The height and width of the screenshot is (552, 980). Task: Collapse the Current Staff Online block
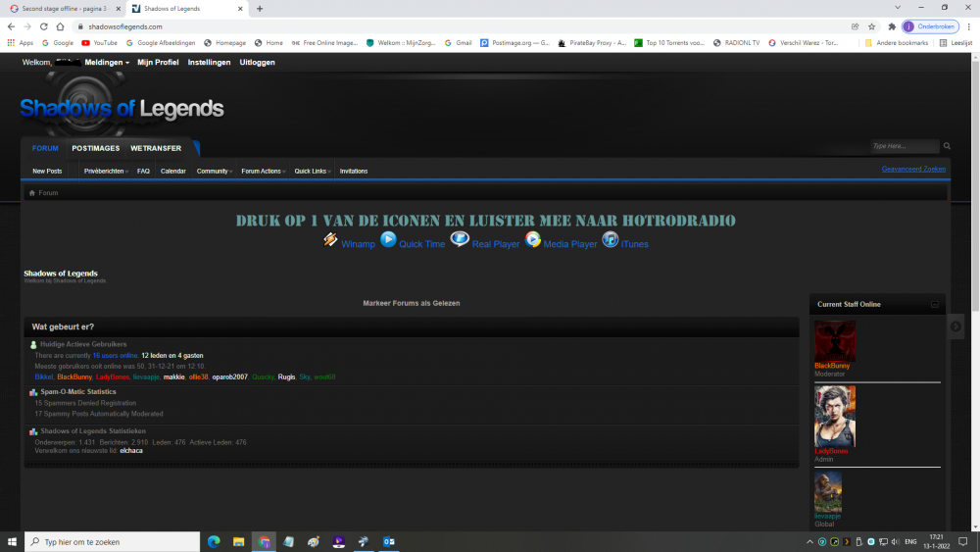point(934,305)
